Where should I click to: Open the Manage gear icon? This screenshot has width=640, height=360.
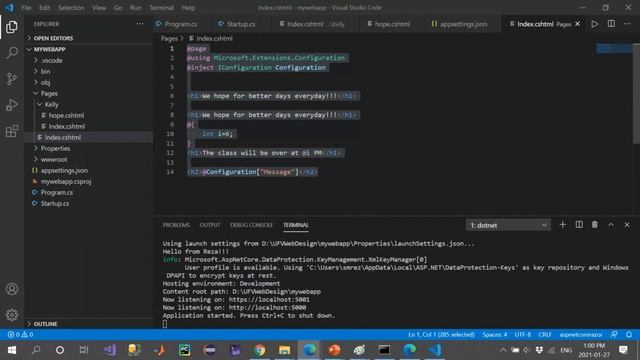pos(12,315)
